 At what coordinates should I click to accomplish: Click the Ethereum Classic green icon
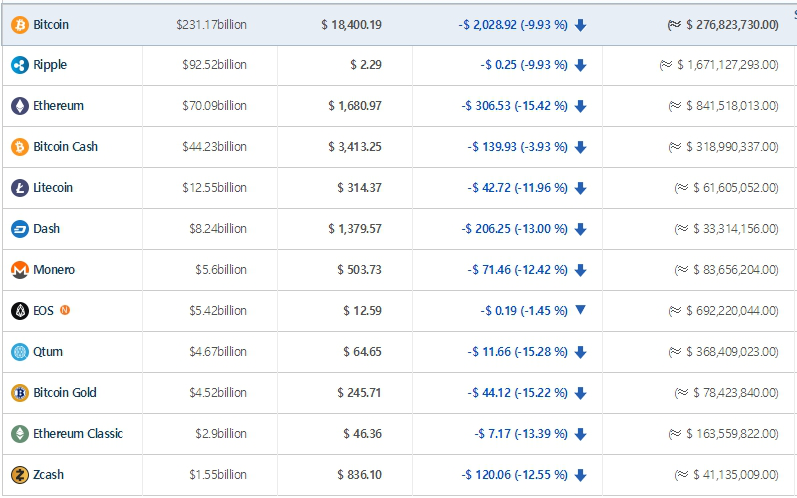click(19, 434)
